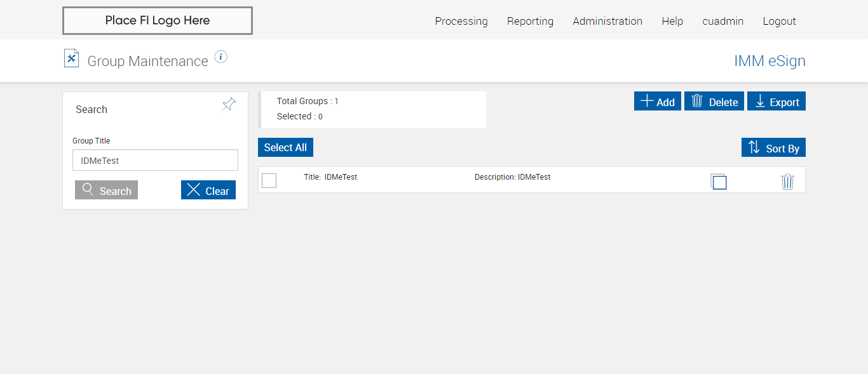868x374 pixels.
Task: Export the group list
Action: [x=776, y=102]
